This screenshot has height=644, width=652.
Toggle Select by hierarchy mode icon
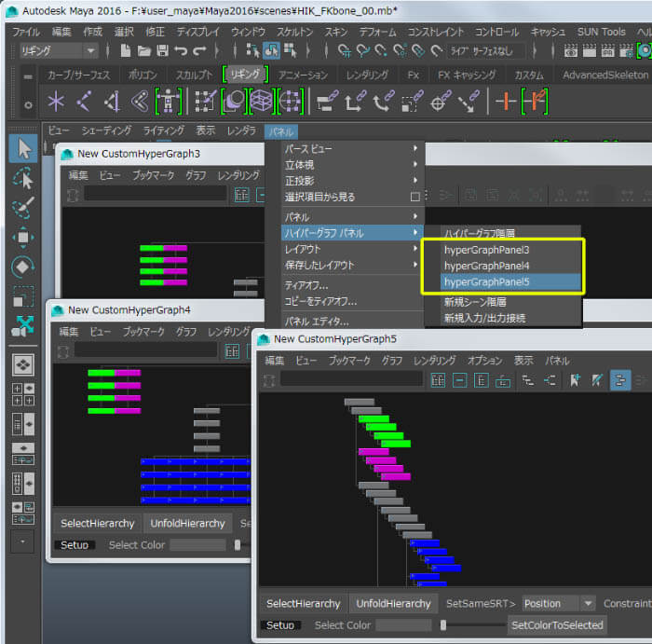[252, 50]
